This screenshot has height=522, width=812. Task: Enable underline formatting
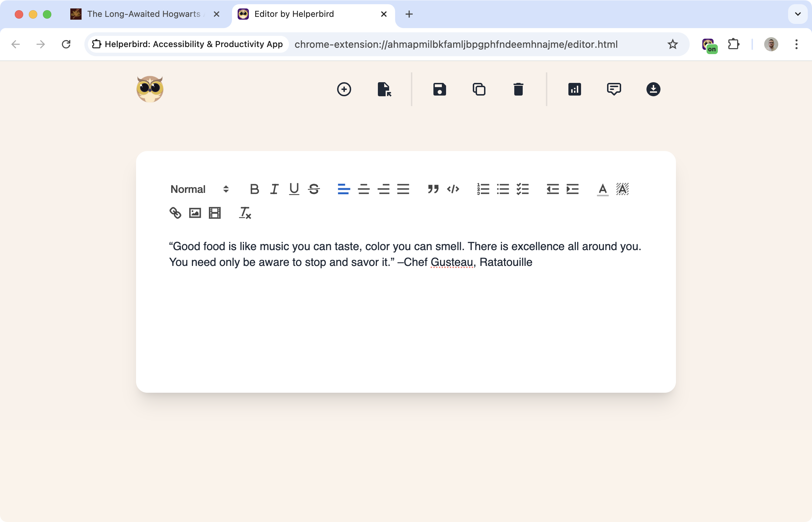[x=294, y=189]
